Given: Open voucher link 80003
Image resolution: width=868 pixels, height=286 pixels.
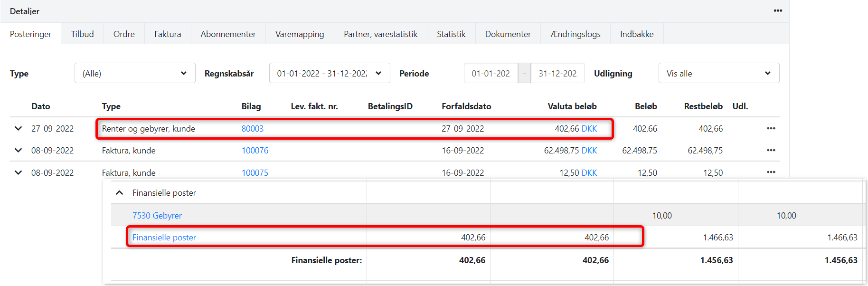Looking at the screenshot, I should (253, 129).
